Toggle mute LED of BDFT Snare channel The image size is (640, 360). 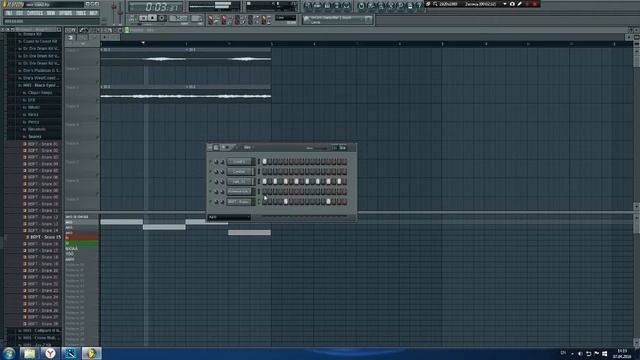(211, 202)
